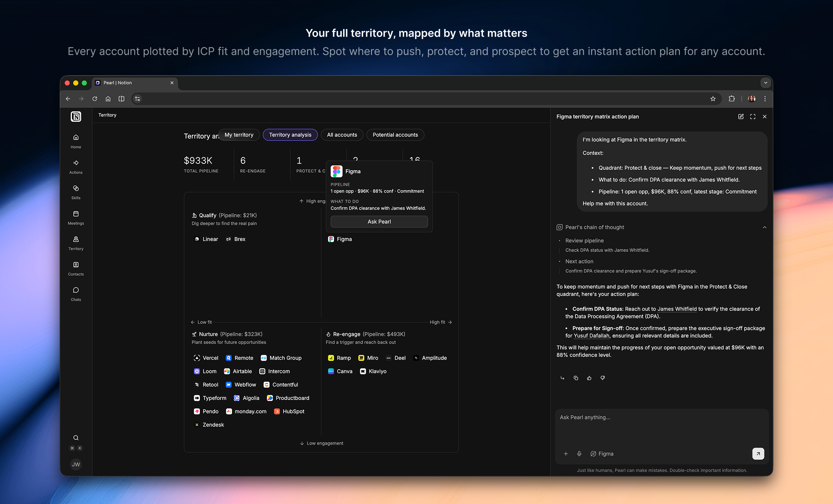
Task: Click the browser home icon
Action: pos(108,99)
